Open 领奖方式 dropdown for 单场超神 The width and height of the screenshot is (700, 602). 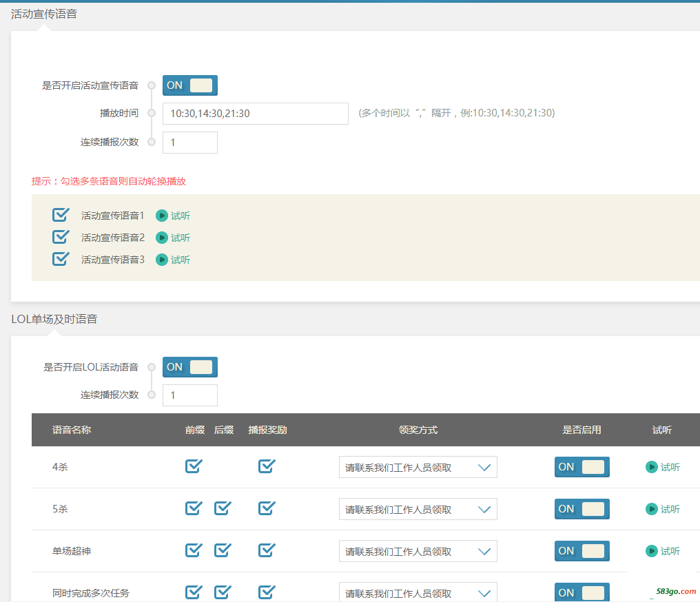[x=418, y=551]
